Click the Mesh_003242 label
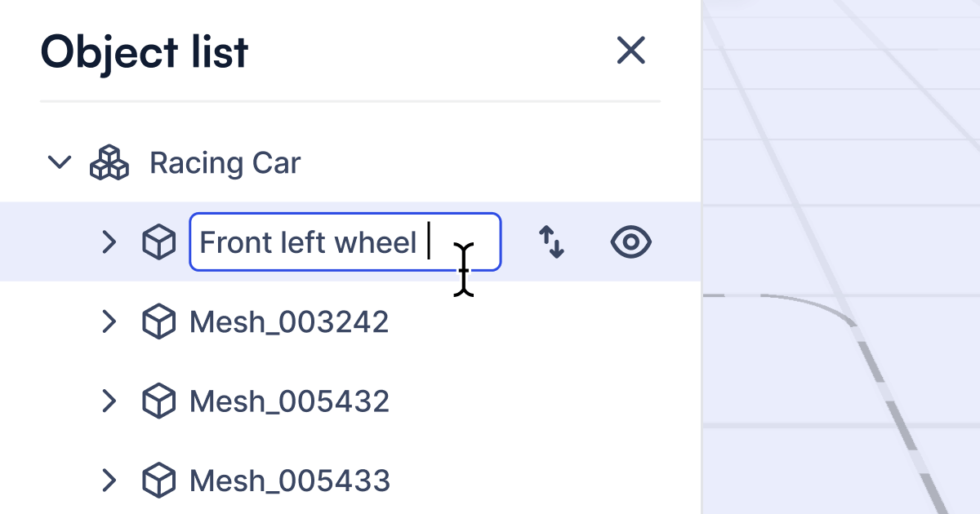 click(x=289, y=321)
